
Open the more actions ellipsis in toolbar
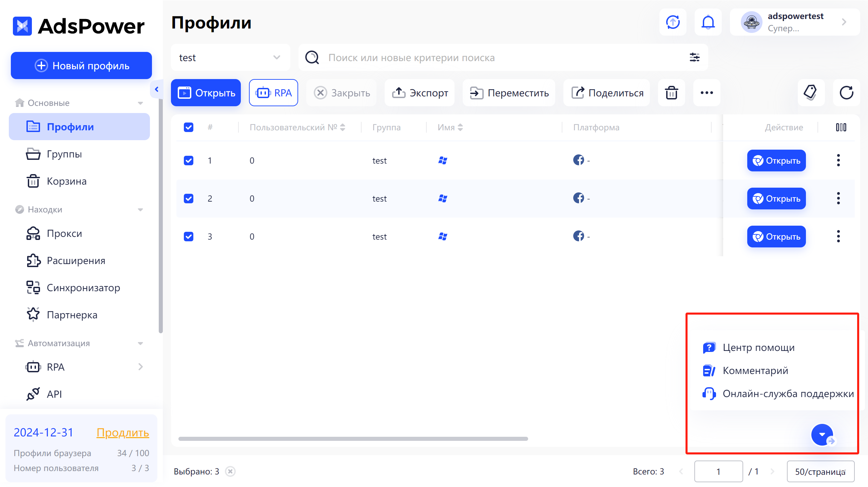click(x=707, y=93)
